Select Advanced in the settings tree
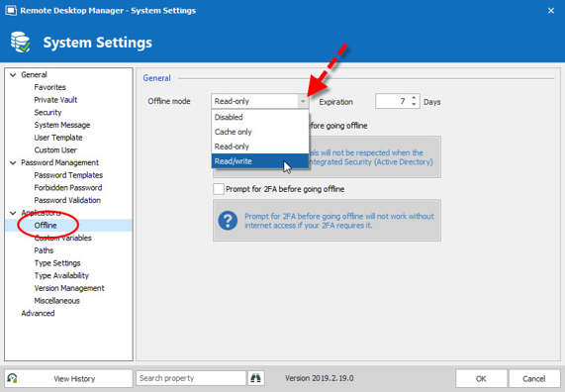Screen dimensions: 565x392 pos(38,314)
